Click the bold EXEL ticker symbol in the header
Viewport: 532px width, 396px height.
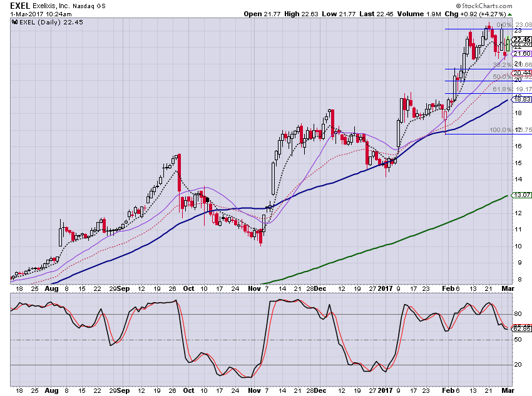pos(20,6)
